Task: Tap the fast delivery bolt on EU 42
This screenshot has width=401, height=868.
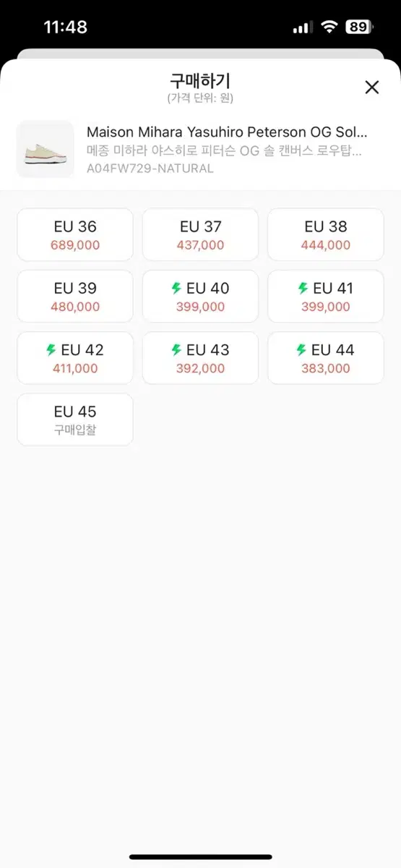Action: (51, 350)
